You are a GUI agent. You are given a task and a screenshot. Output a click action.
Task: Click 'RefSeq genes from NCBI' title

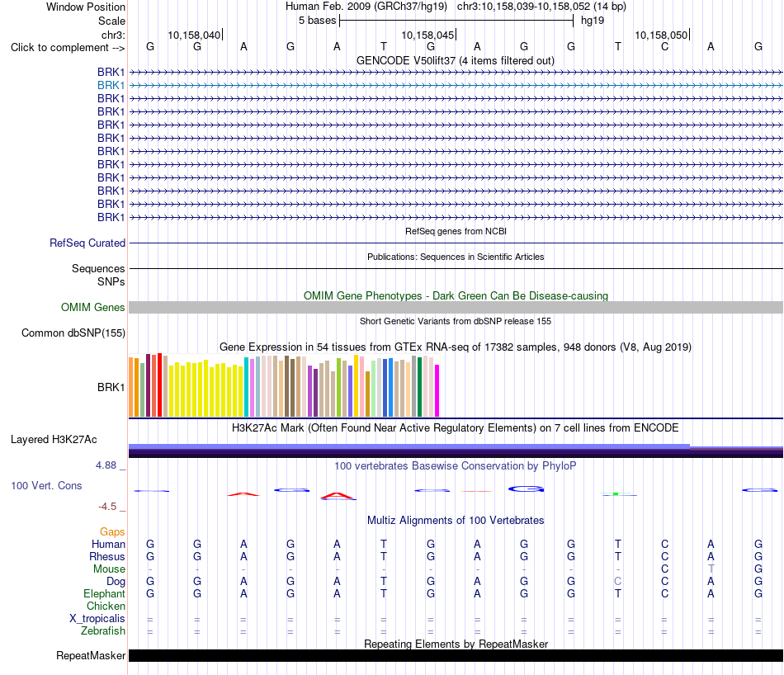coord(456,232)
